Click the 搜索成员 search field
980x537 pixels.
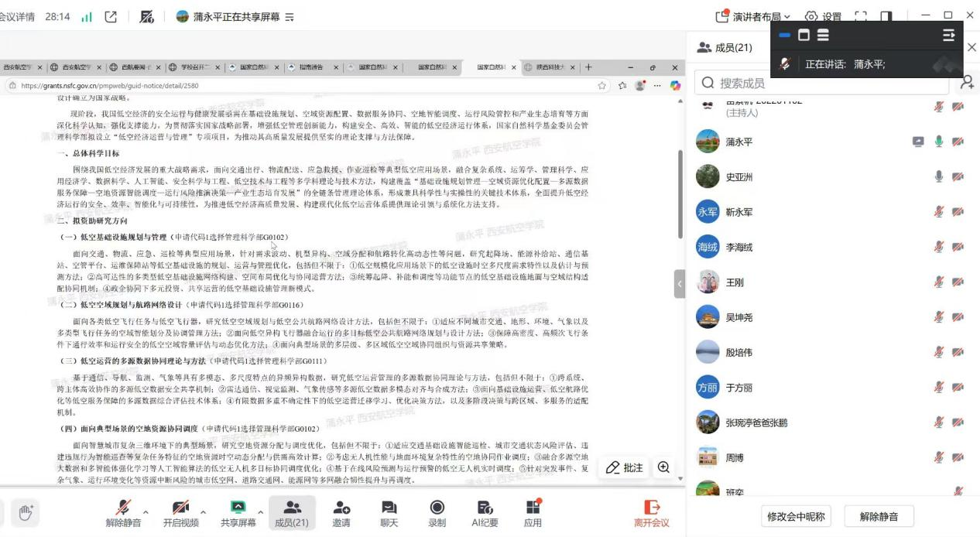pyautogui.click(x=821, y=83)
